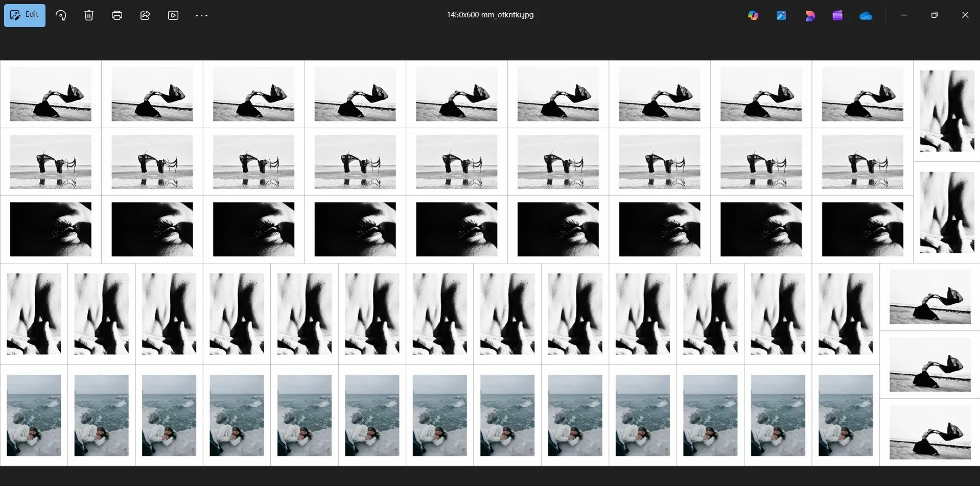Open the Share icon
This screenshot has width=980, height=486.
145,15
